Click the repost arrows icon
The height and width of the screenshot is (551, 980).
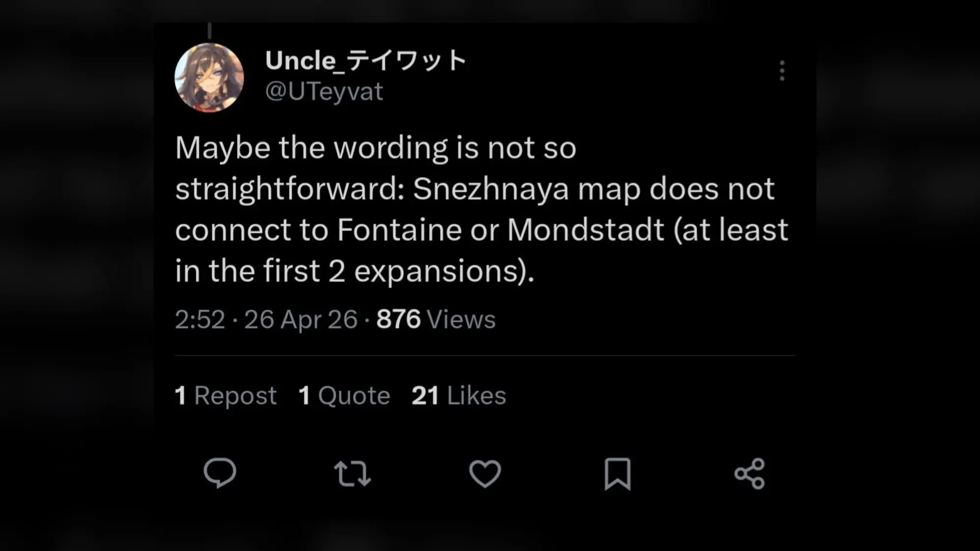[353, 474]
